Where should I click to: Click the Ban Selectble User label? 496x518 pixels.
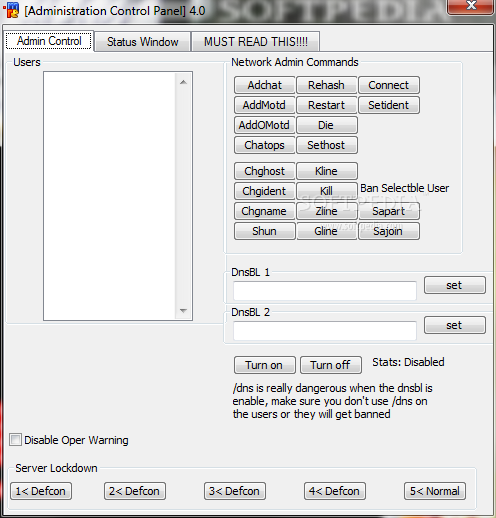[x=404, y=188]
